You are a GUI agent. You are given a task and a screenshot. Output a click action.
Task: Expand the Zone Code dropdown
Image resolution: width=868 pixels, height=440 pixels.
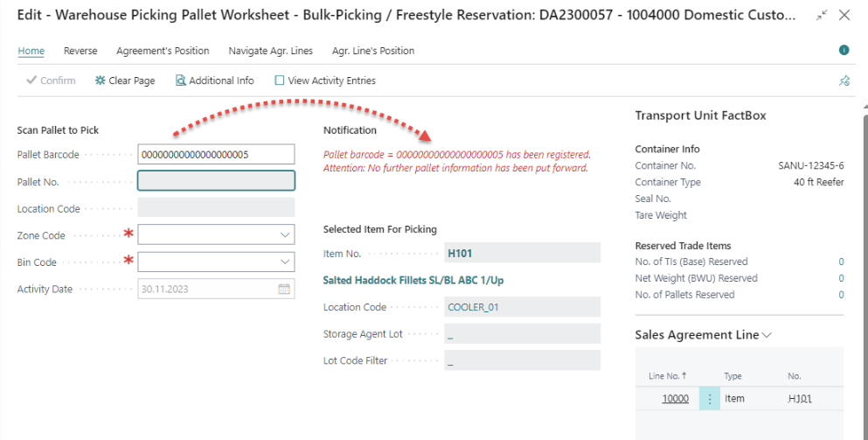coord(285,235)
